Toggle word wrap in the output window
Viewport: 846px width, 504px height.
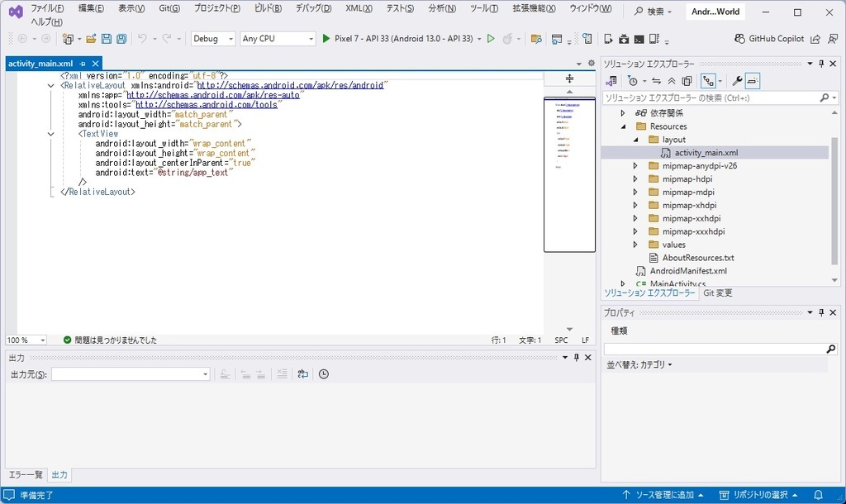point(302,373)
